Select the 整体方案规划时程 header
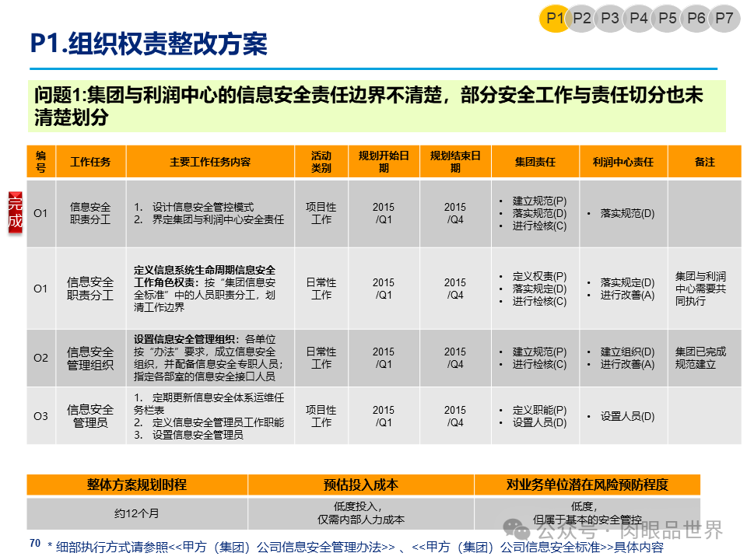747x560 pixels. coord(137,485)
